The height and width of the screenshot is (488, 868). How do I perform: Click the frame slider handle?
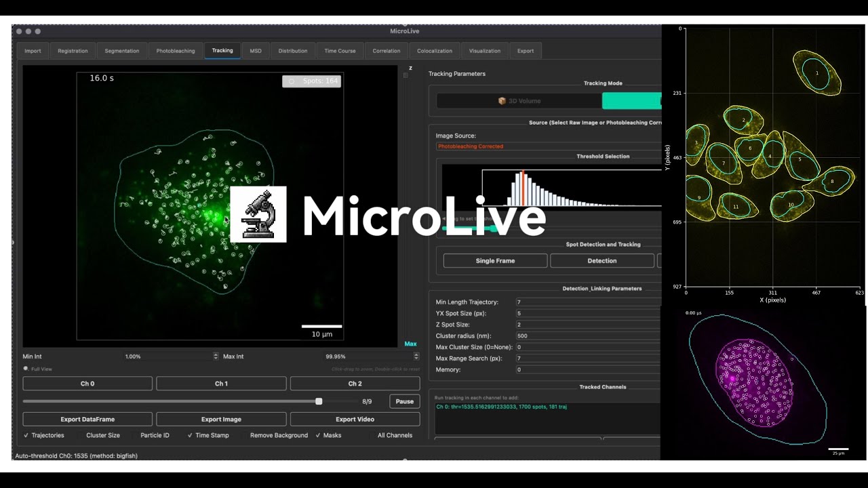(319, 401)
